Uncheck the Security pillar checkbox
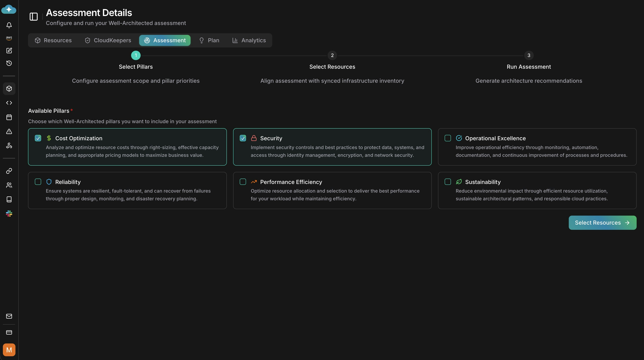The height and width of the screenshot is (360, 644). [243, 138]
